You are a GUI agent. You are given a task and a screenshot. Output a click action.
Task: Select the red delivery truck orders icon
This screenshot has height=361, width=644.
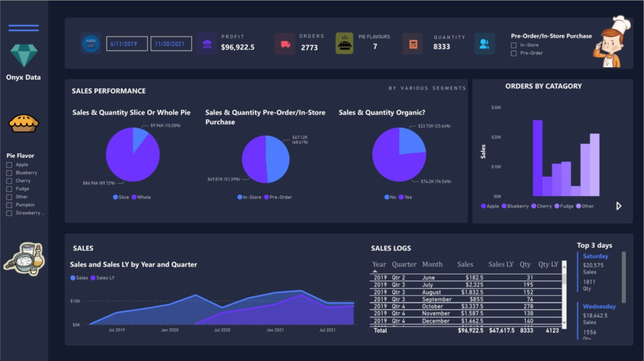[285, 44]
